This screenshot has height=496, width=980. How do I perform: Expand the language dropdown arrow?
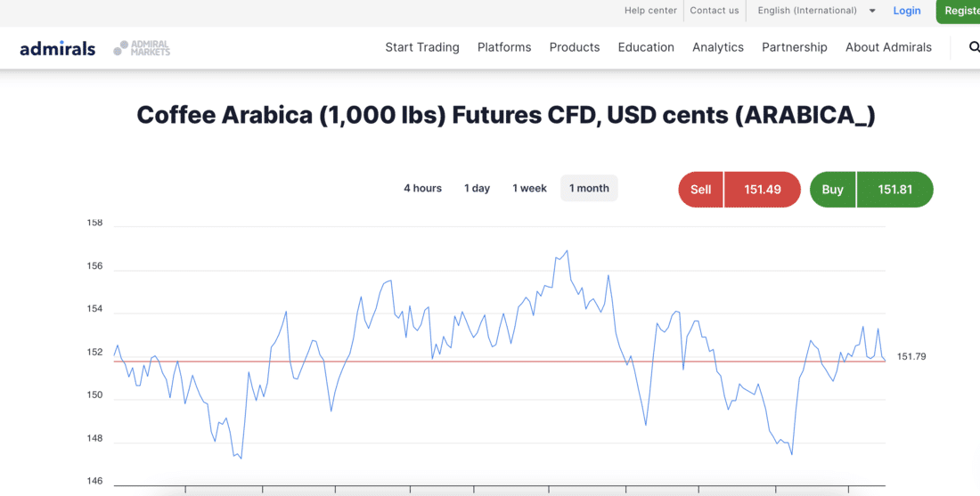(x=872, y=11)
